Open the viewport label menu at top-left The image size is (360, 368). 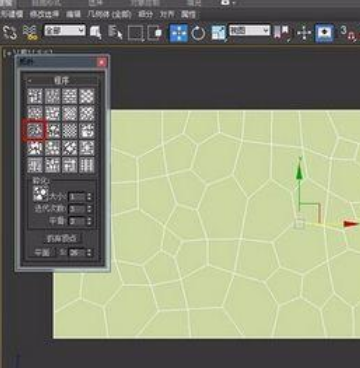tap(27, 53)
